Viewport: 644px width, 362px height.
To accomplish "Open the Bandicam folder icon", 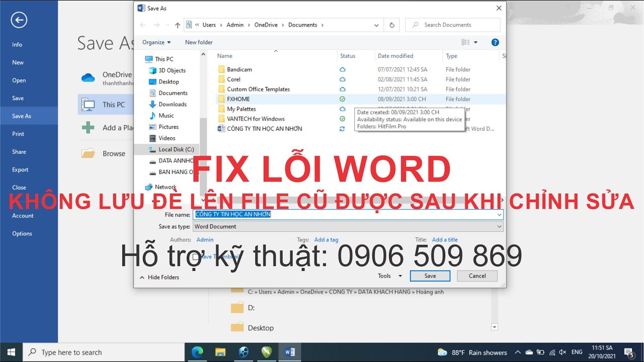I will [x=221, y=69].
